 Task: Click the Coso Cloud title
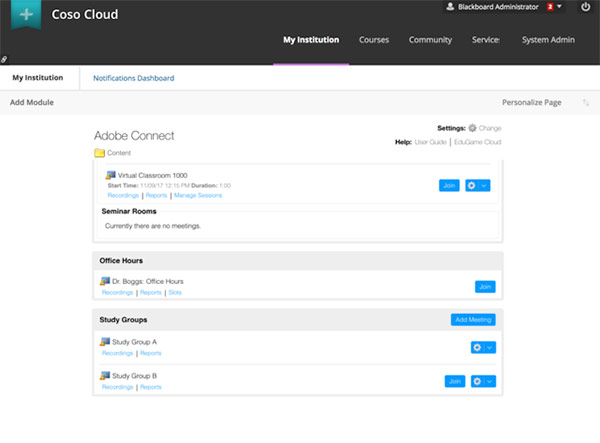coord(85,15)
